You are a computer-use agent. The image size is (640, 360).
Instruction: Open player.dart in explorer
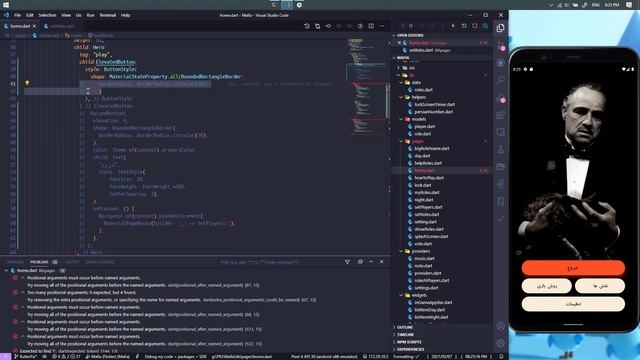[x=424, y=127]
